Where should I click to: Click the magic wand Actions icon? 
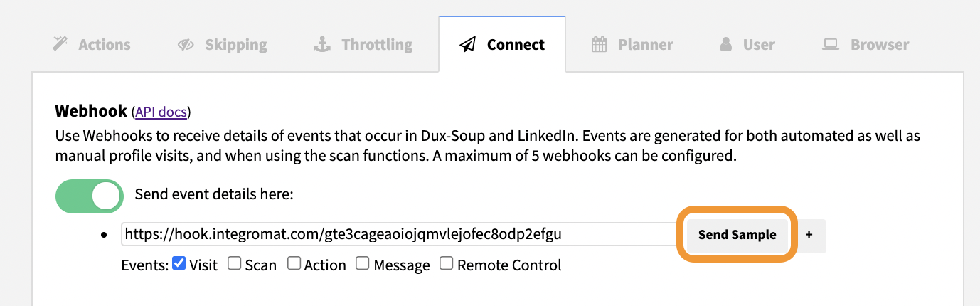click(60, 45)
